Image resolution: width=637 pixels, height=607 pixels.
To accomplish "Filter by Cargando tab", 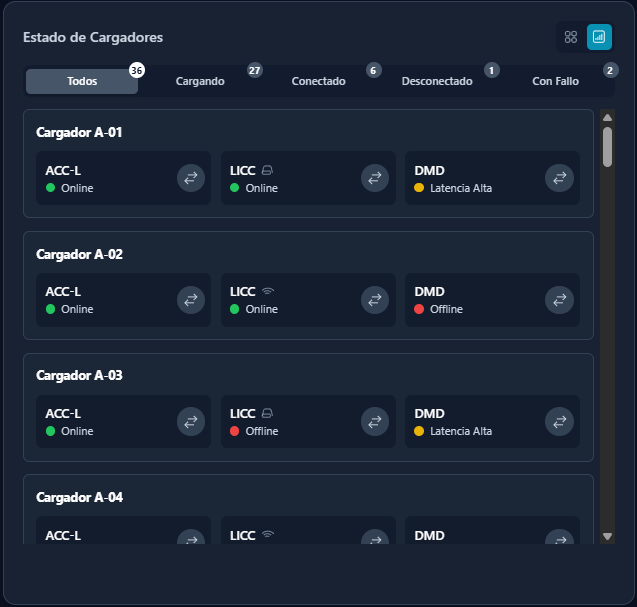I will click(x=200, y=81).
